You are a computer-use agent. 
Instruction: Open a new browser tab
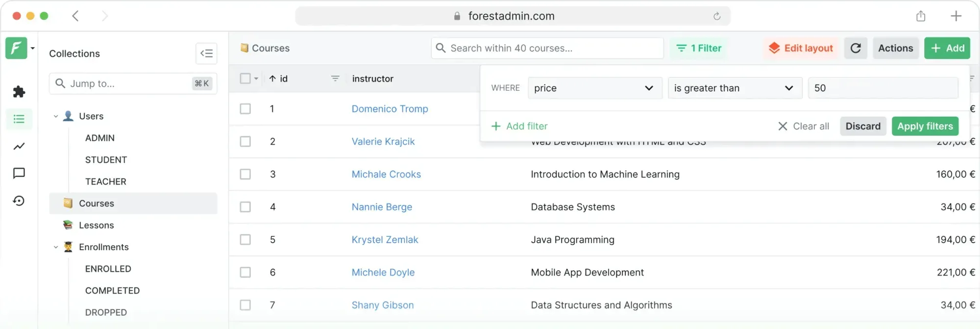point(956,16)
